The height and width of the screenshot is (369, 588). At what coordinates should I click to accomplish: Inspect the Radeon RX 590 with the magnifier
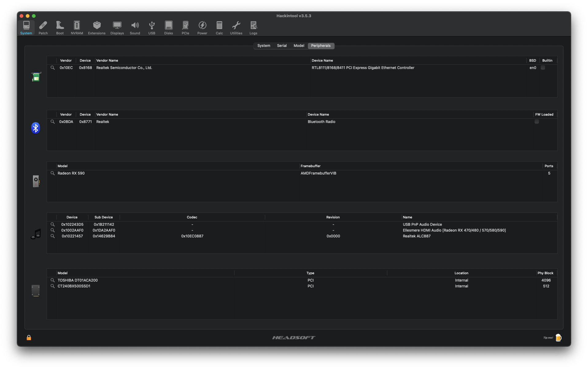(52, 173)
